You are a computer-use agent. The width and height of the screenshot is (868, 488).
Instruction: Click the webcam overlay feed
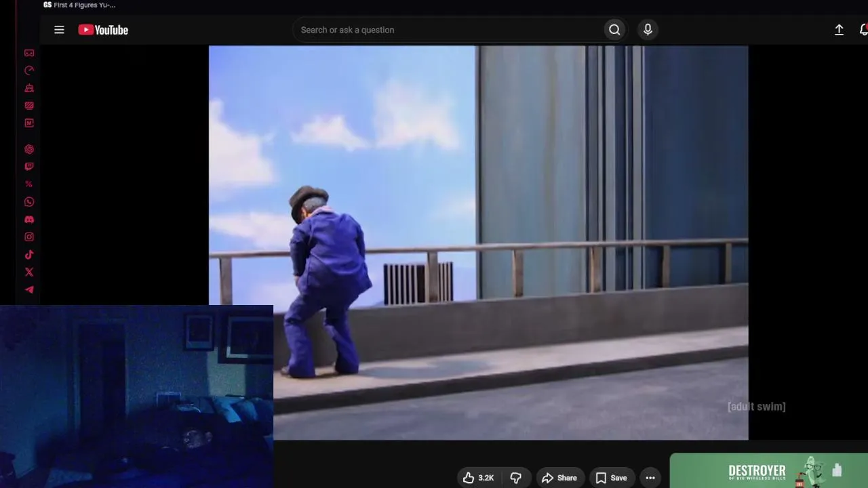click(x=136, y=396)
